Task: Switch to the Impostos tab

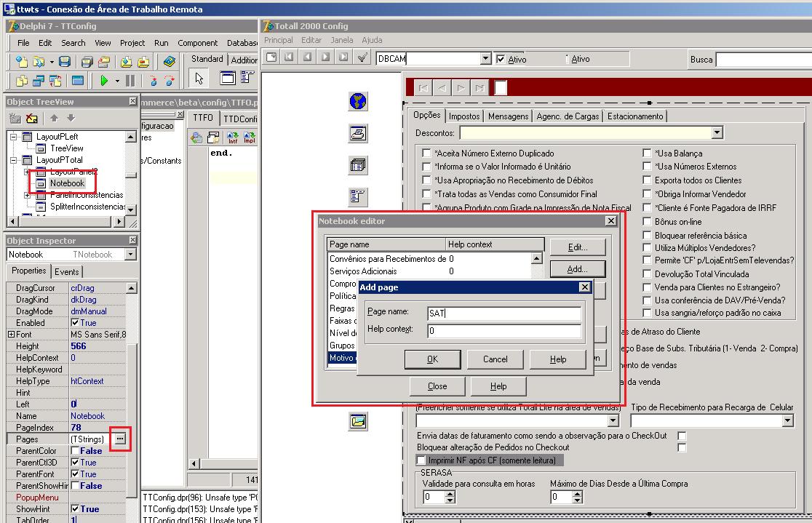Action: 464,116
